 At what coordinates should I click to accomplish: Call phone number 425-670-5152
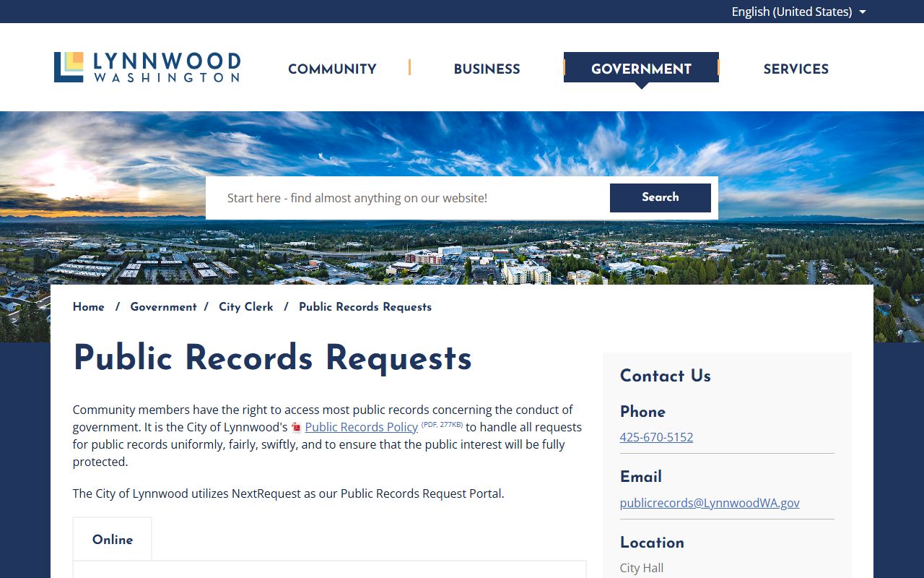(x=656, y=437)
